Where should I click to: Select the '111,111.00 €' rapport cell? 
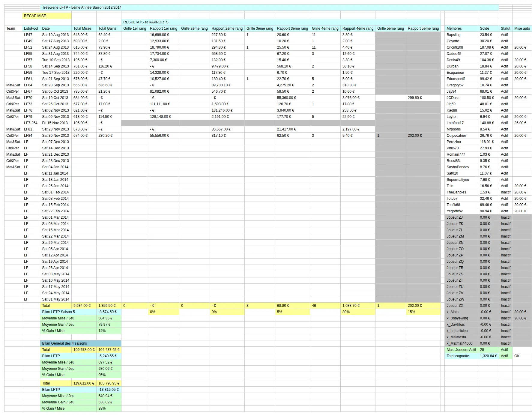click(x=163, y=104)
